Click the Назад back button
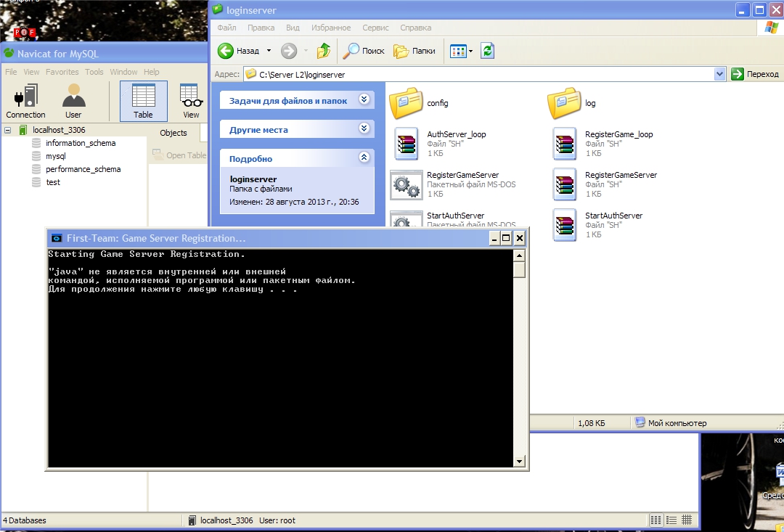This screenshot has width=784, height=532. click(x=240, y=51)
